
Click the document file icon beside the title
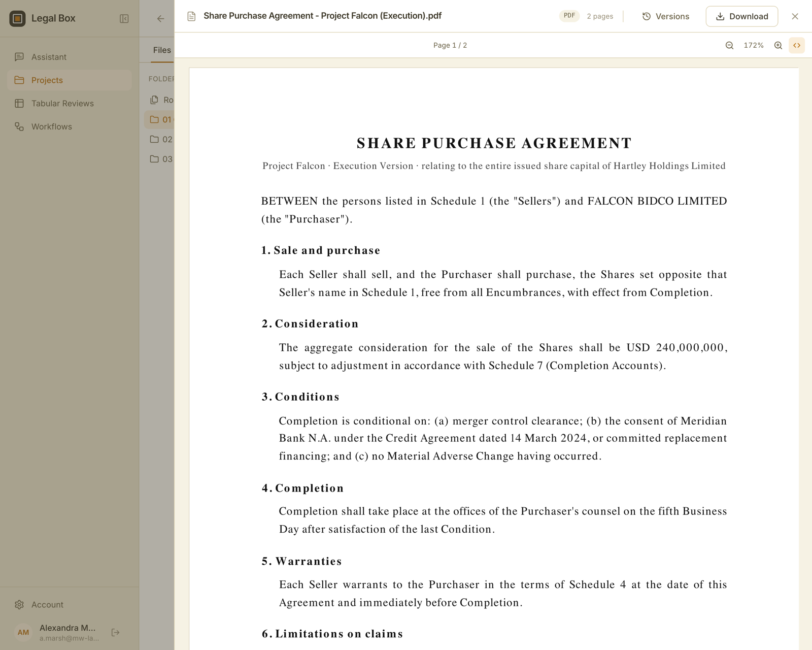pyautogui.click(x=191, y=16)
